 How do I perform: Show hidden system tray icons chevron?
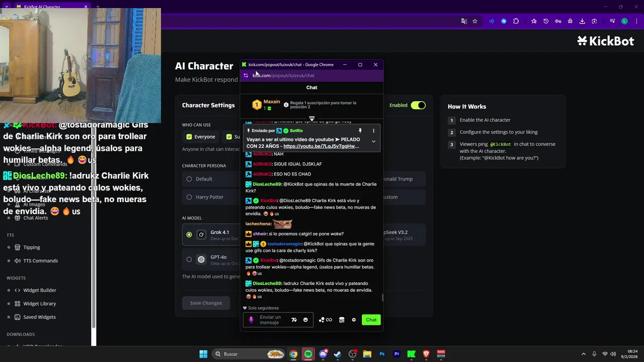pyautogui.click(x=584, y=354)
